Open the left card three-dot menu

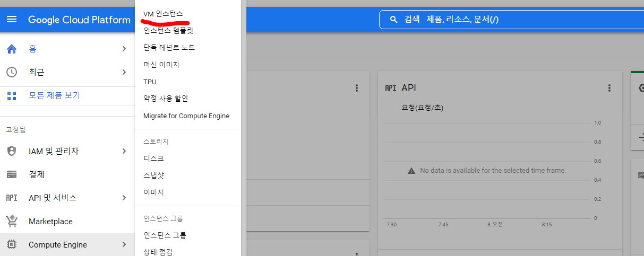[x=357, y=88]
